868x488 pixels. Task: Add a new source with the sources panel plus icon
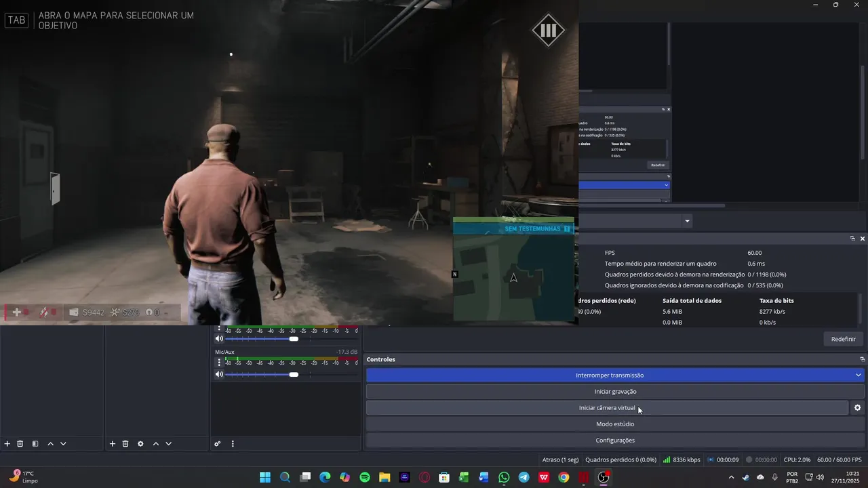[113, 444]
